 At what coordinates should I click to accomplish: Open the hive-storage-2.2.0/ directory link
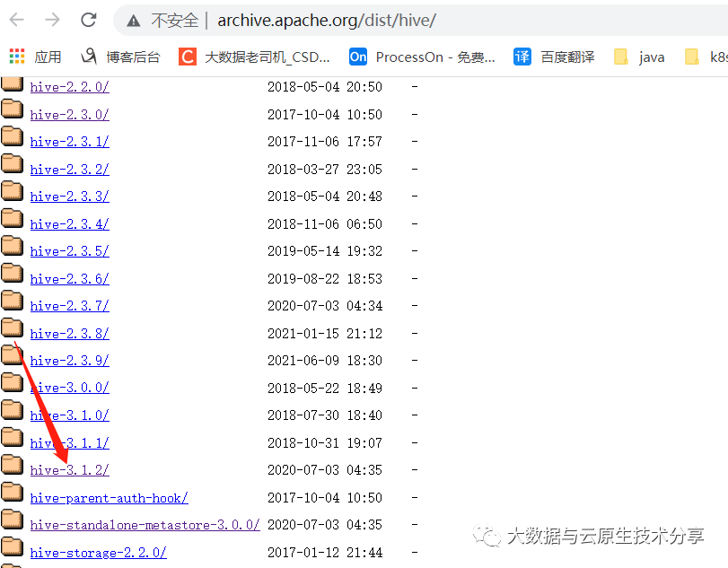point(99,553)
